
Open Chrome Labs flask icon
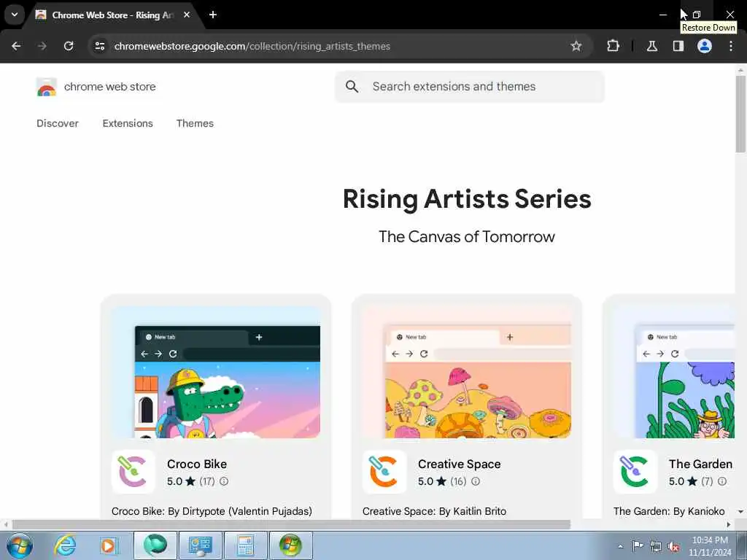pyautogui.click(x=651, y=46)
